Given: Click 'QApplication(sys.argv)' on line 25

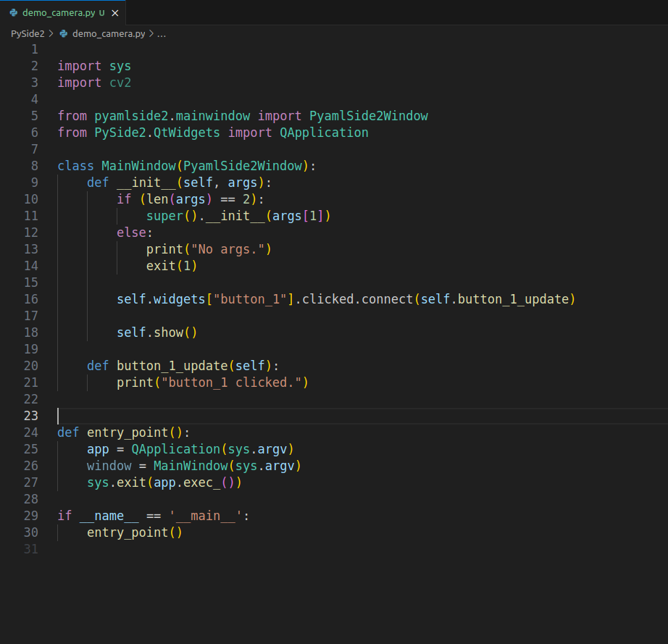Looking at the screenshot, I should [x=212, y=449].
